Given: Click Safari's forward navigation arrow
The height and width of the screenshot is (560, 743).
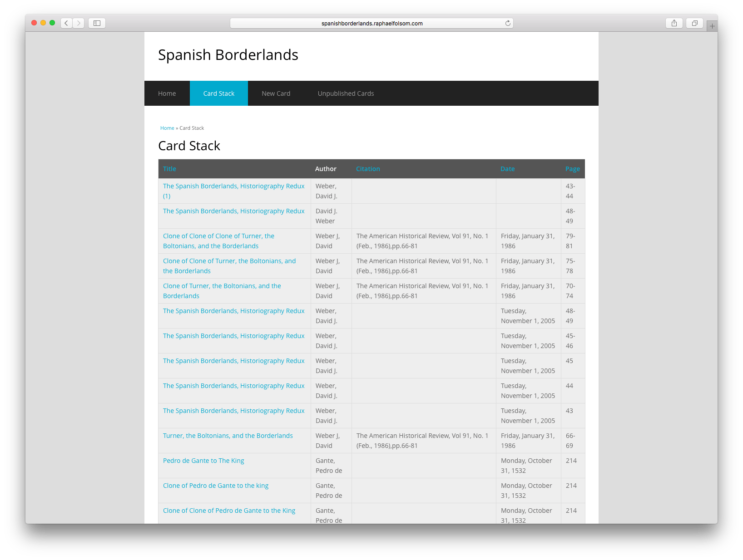Looking at the screenshot, I should (79, 23).
